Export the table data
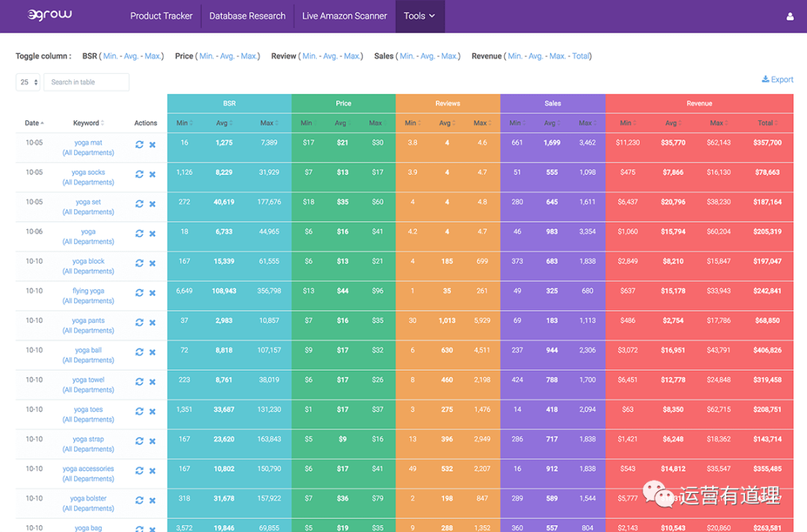Screen dimensions: 807x532 [777, 79]
